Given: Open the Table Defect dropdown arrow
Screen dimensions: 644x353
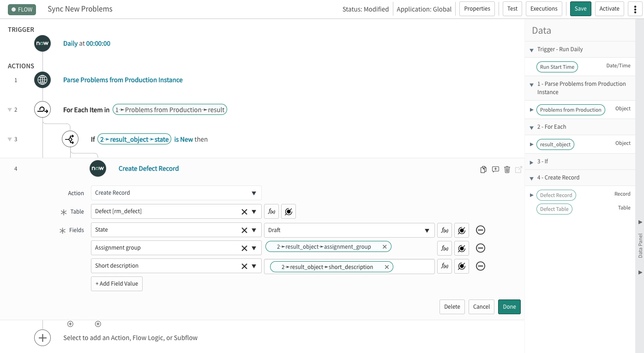Looking at the screenshot, I should (x=254, y=212).
